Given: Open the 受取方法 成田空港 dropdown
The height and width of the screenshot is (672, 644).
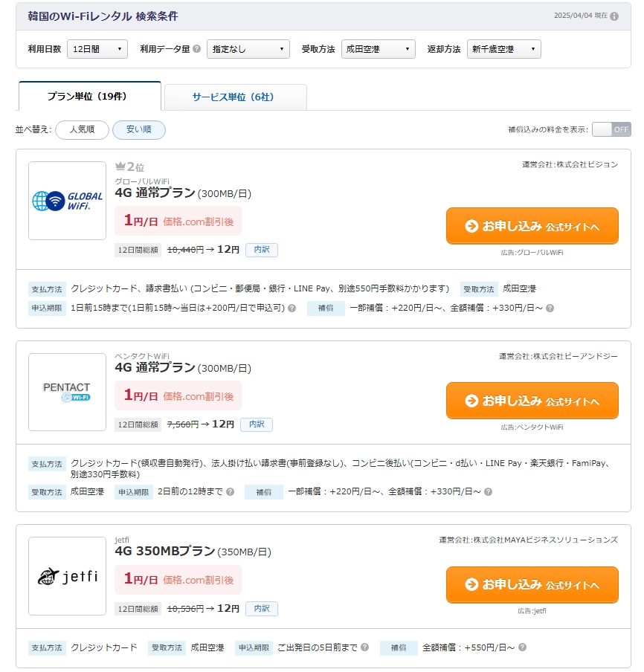Looking at the screenshot, I should (x=379, y=49).
